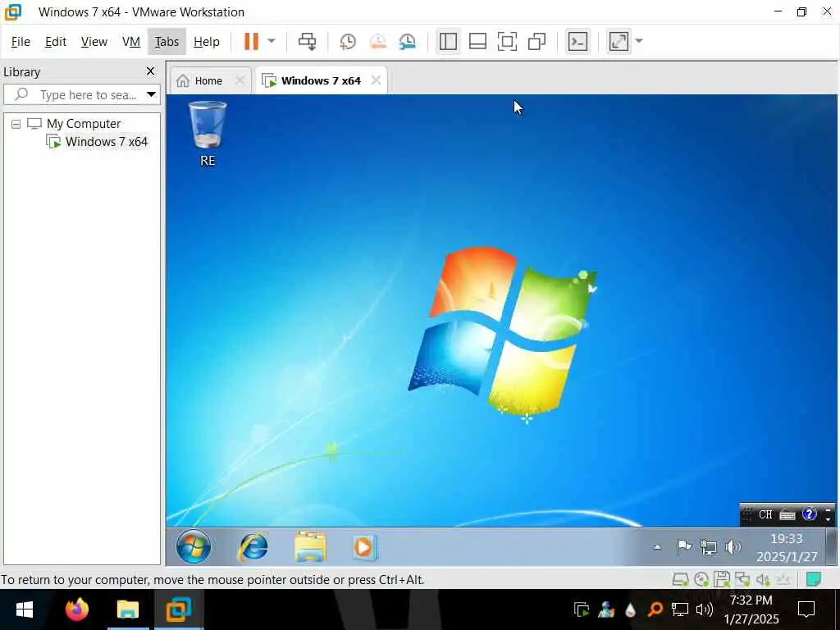Open the Help menu
The image size is (840, 630).
pyautogui.click(x=206, y=42)
